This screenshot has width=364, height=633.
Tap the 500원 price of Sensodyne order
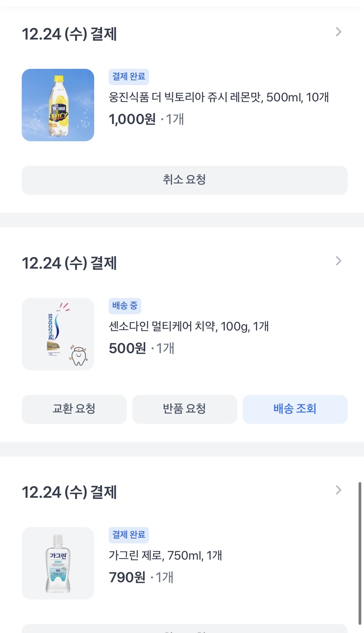point(127,348)
